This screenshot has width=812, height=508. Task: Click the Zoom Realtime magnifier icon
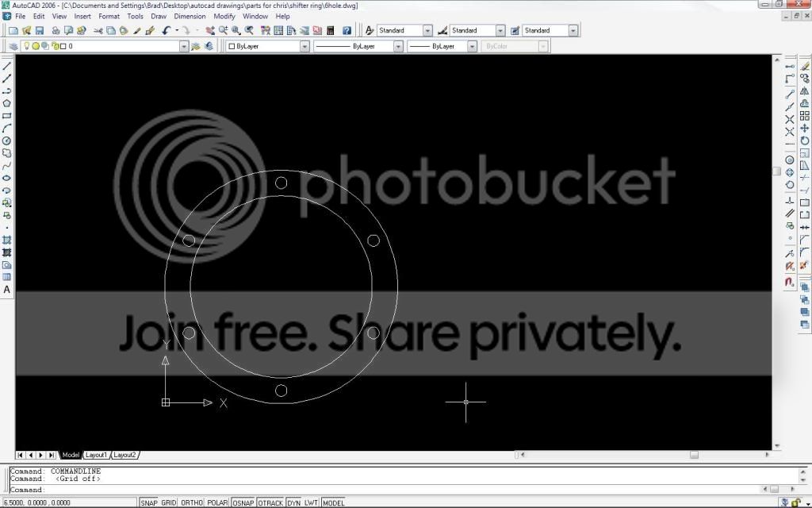(x=223, y=31)
